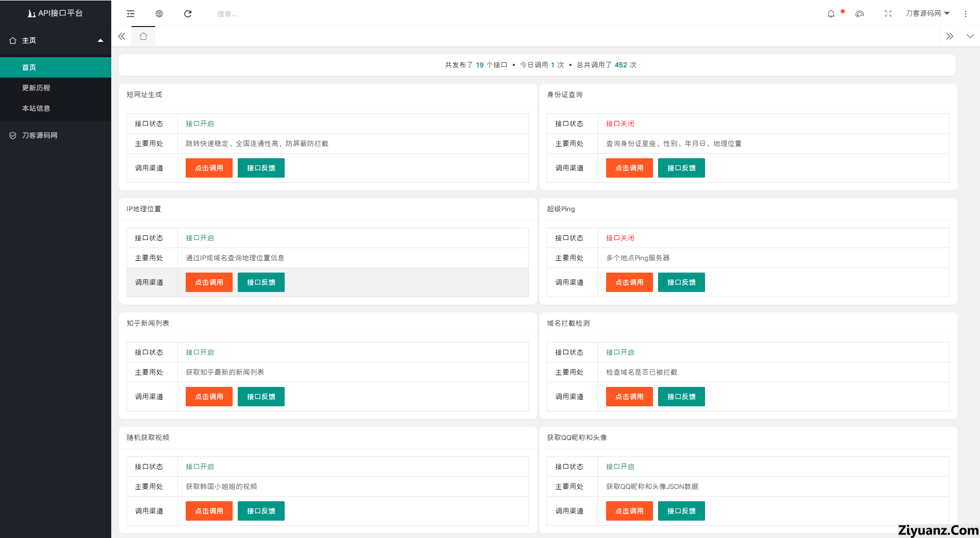Expand the tab actions dropdown arrow

(x=970, y=36)
